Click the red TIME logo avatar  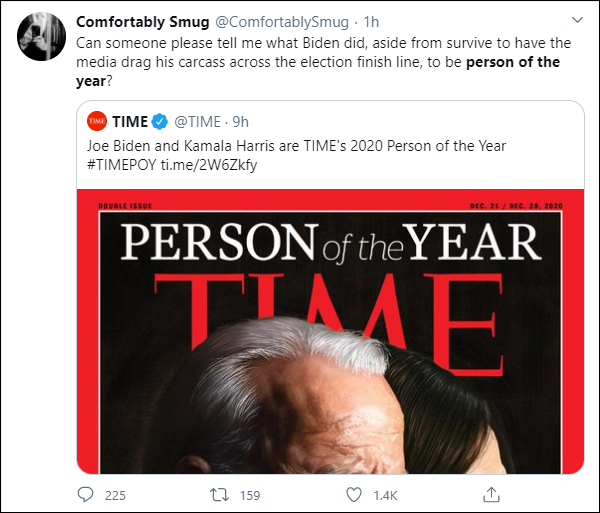(x=97, y=122)
